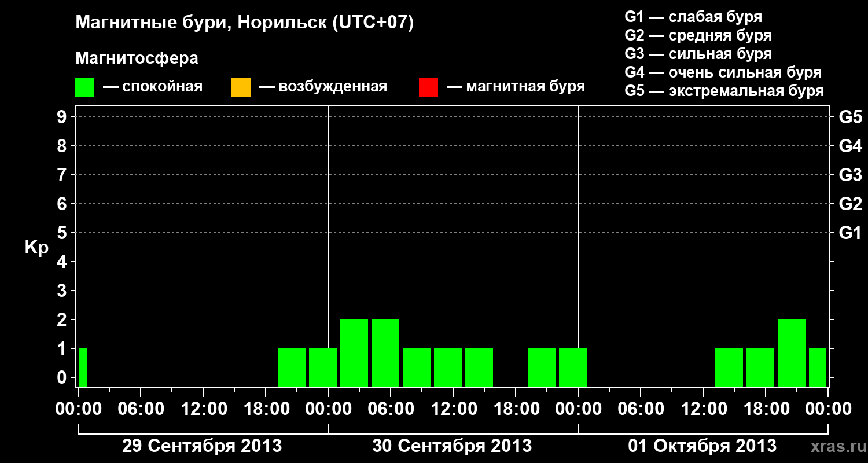Click the 'G5 — экстремальная буря' legend line

coord(724,91)
